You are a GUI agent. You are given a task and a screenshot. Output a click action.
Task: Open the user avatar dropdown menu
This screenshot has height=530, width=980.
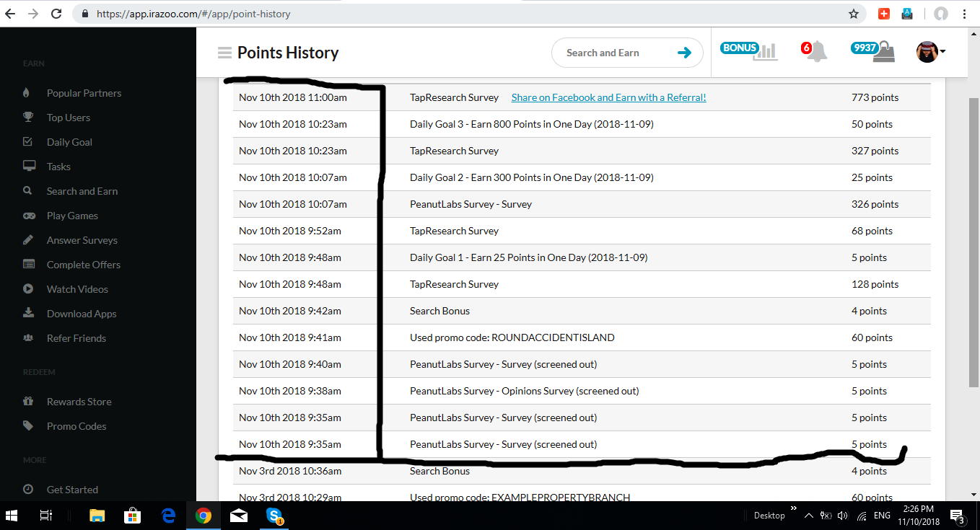coord(931,51)
